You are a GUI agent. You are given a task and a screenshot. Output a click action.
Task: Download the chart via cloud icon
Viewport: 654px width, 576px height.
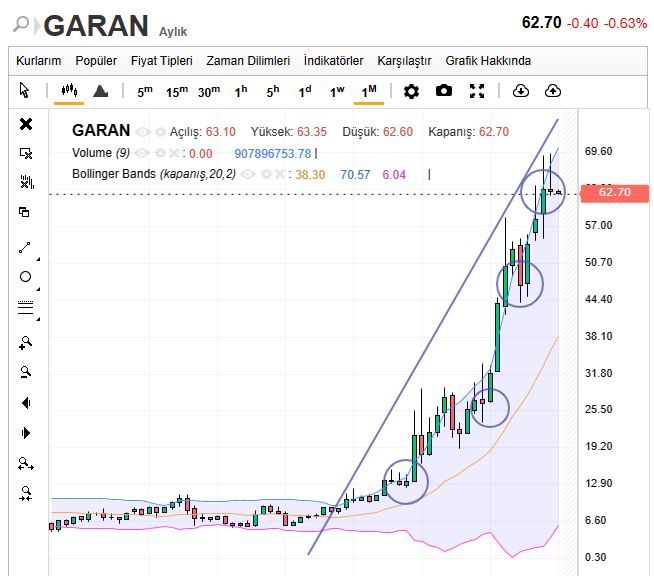(x=521, y=91)
